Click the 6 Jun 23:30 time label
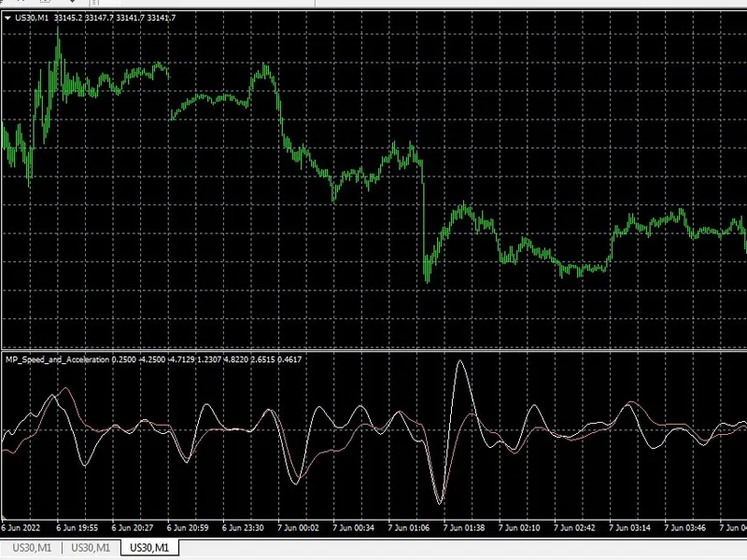This screenshot has height=560, width=747. tap(243, 527)
